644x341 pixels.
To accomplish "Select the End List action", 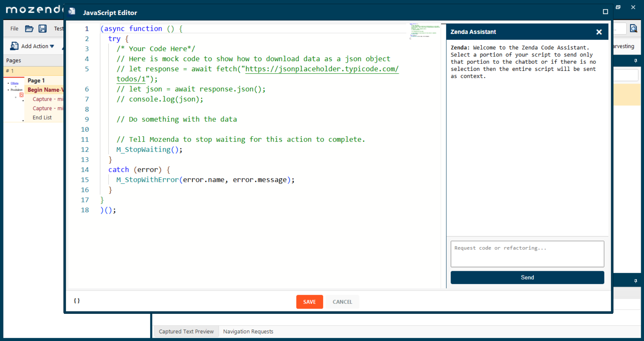I will [x=42, y=117].
